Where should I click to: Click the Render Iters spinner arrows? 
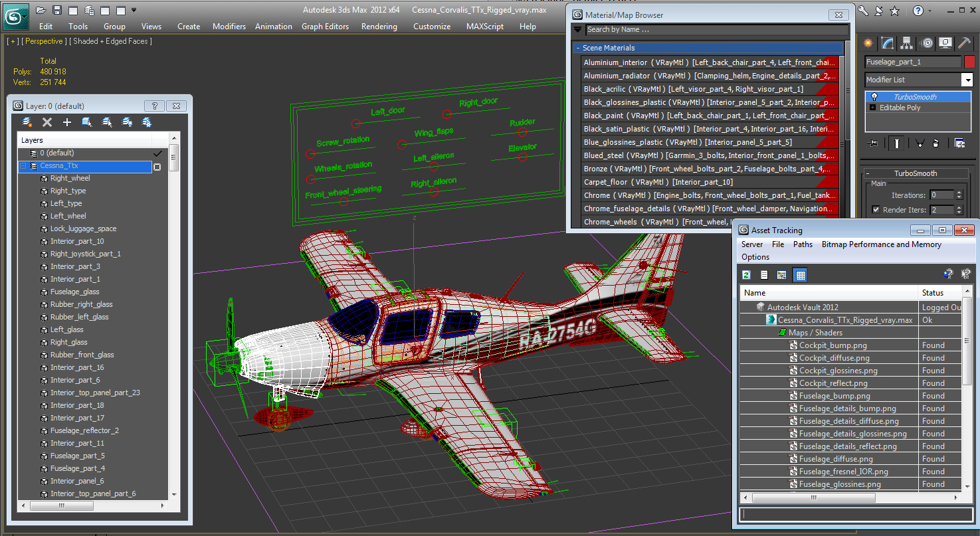959,210
